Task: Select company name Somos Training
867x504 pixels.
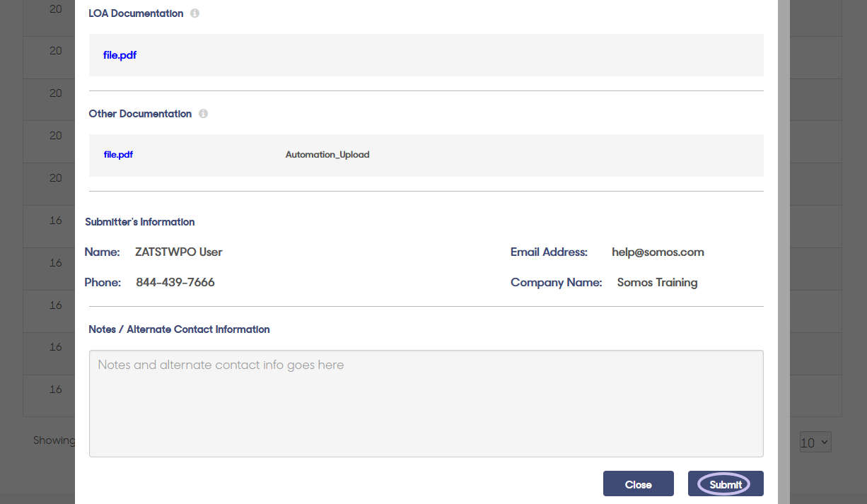Action: 656,282
